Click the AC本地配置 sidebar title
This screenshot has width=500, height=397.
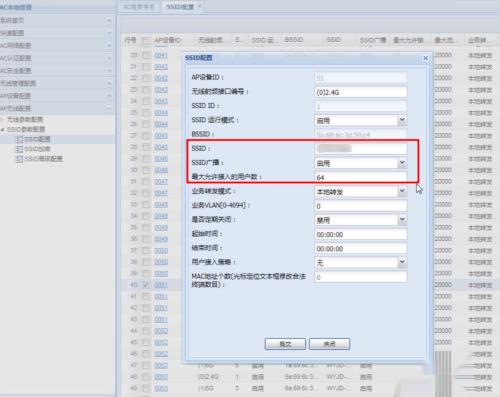coord(16,7)
